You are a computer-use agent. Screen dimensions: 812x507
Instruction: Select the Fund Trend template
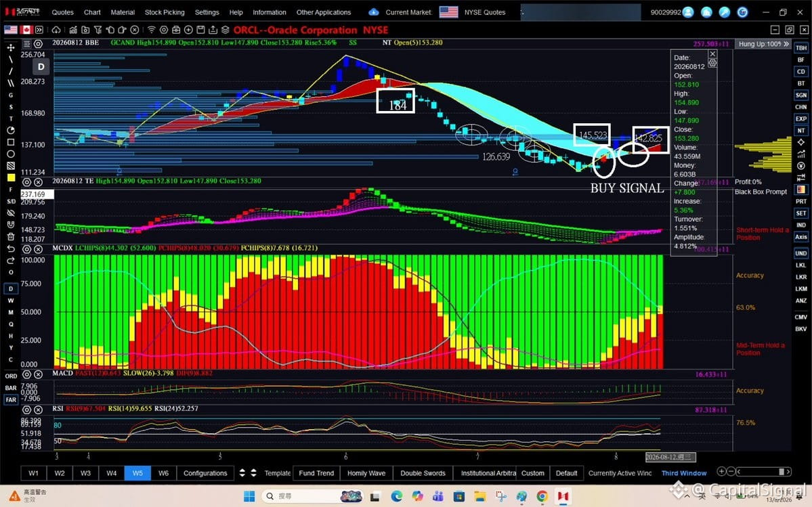pos(316,473)
